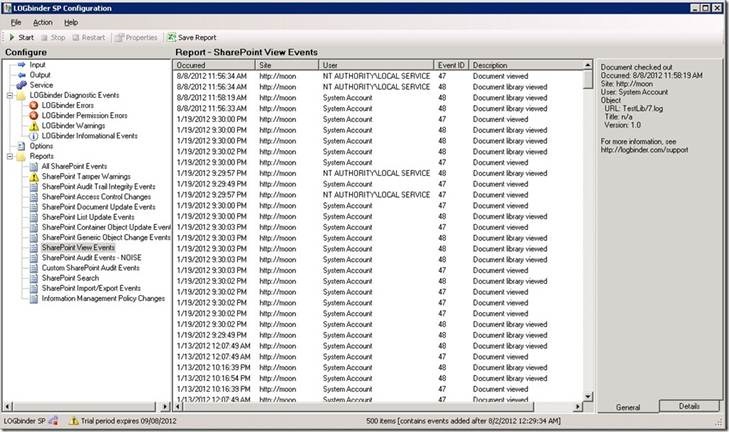Select the Input arrow icon in tree
The width and height of the screenshot is (729, 432).
21,65
